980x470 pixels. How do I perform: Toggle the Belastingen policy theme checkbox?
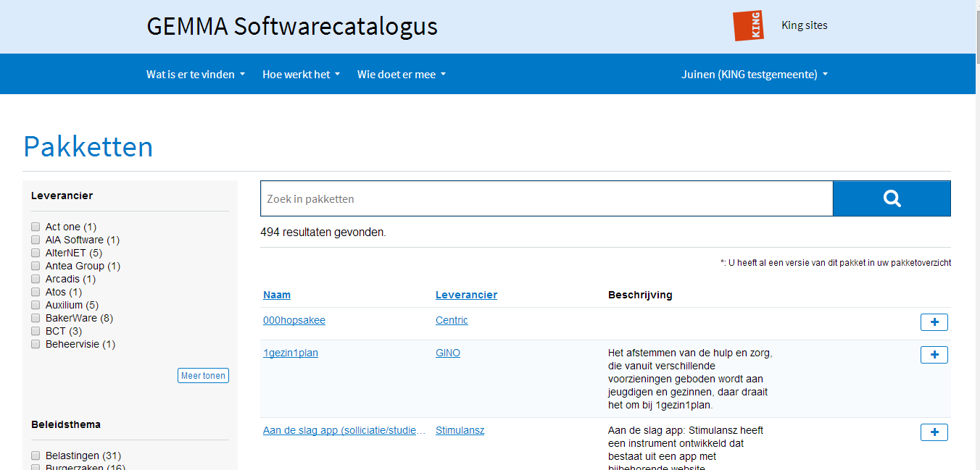pyautogui.click(x=36, y=456)
